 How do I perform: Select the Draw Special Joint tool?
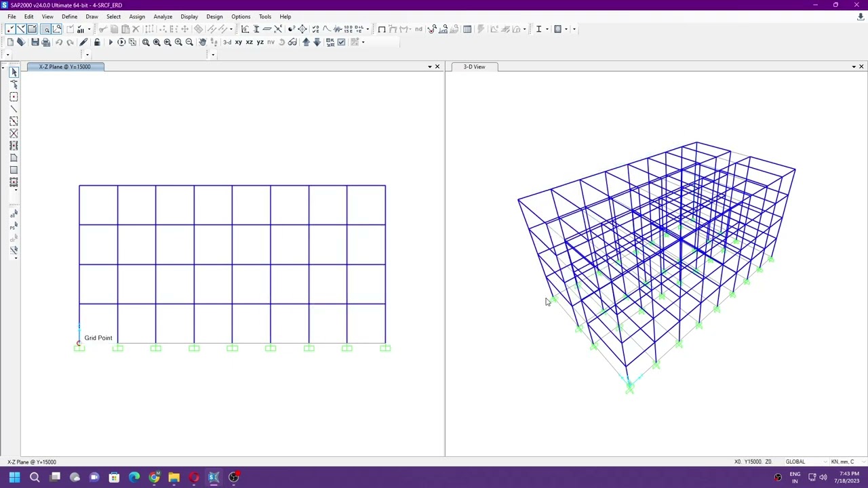(x=14, y=97)
